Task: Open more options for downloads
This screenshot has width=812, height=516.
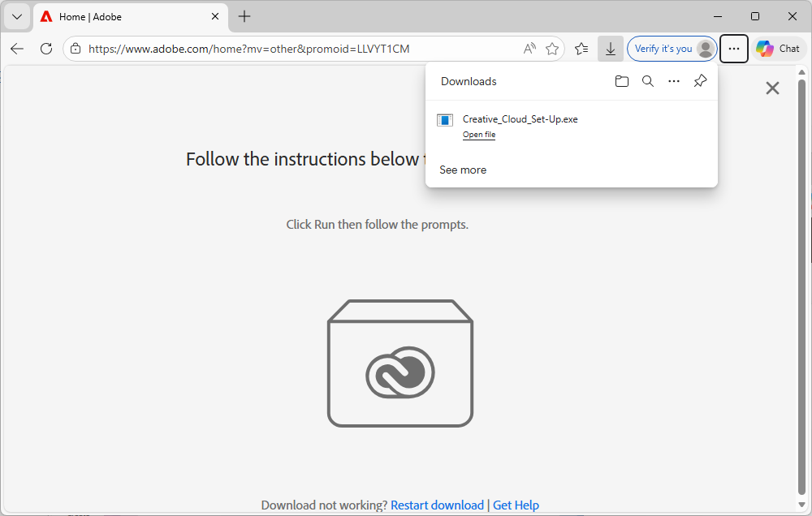Action: tap(674, 81)
